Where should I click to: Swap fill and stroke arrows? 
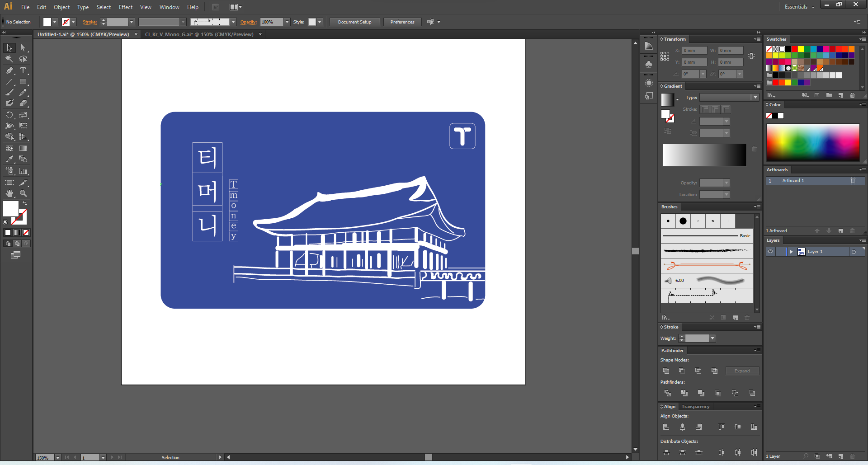25,204
